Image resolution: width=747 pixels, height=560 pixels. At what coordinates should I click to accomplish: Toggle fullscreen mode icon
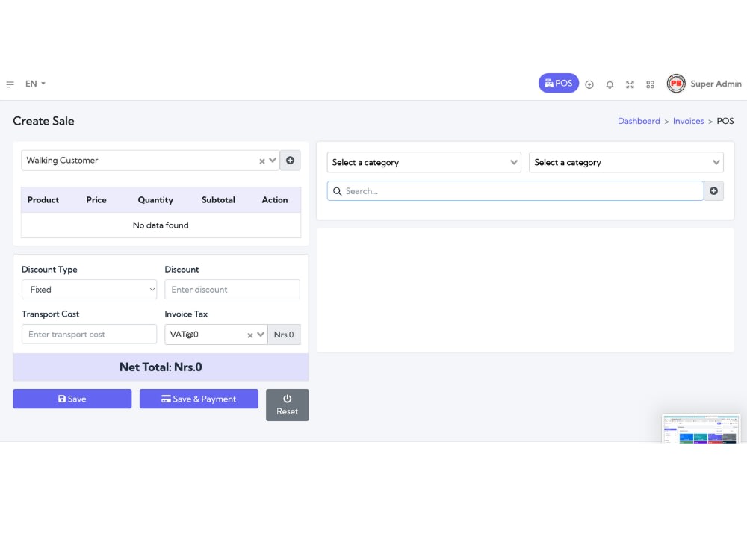(630, 85)
